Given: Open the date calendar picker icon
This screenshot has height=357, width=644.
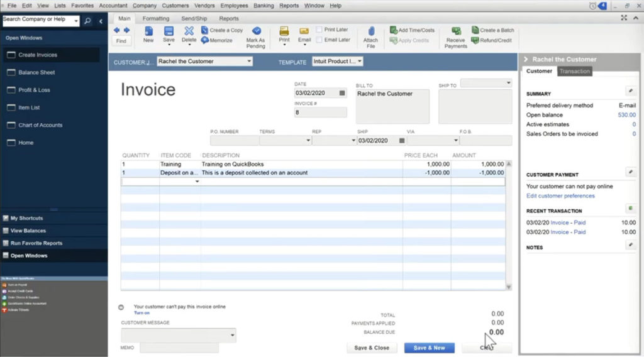Looking at the screenshot, I should point(342,93).
